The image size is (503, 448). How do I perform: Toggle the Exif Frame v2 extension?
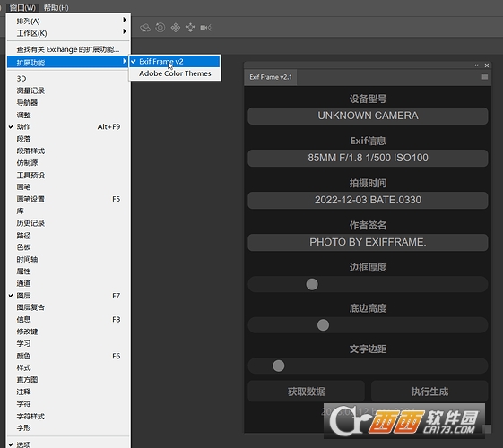(175, 61)
